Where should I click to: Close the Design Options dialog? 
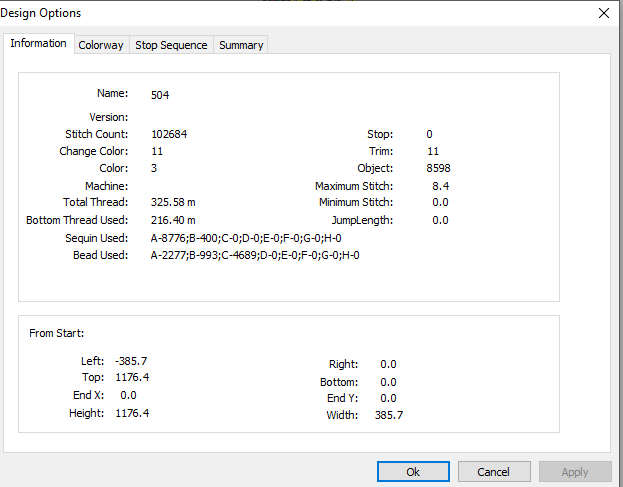(604, 13)
